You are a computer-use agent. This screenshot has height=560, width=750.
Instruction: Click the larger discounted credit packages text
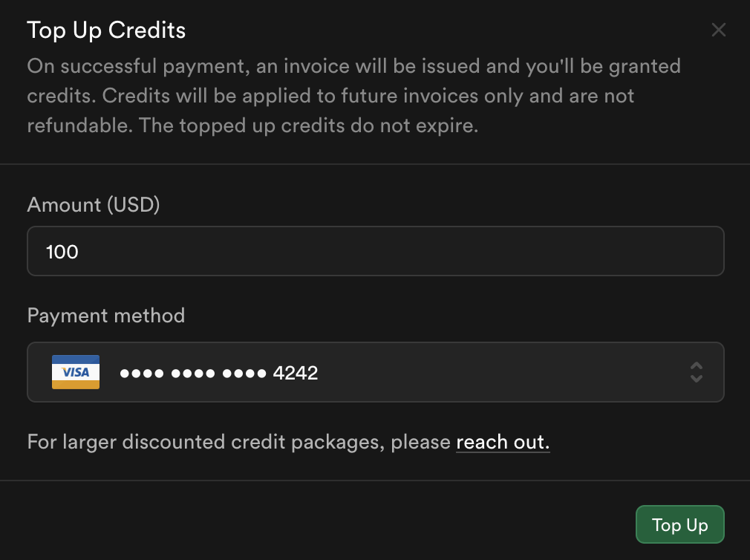pos(238,442)
